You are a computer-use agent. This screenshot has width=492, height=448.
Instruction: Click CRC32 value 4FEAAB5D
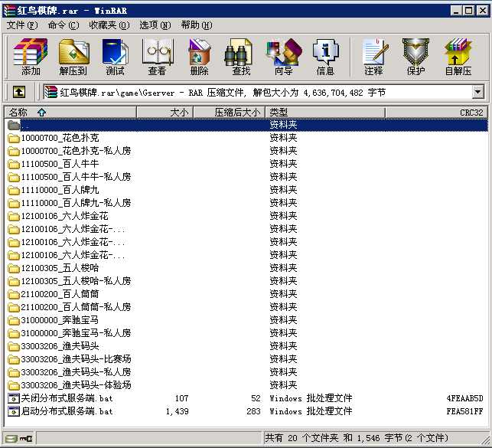(464, 398)
